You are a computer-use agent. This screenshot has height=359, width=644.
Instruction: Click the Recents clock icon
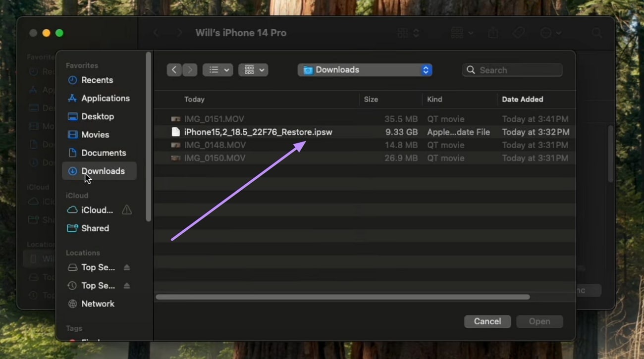[x=72, y=80]
